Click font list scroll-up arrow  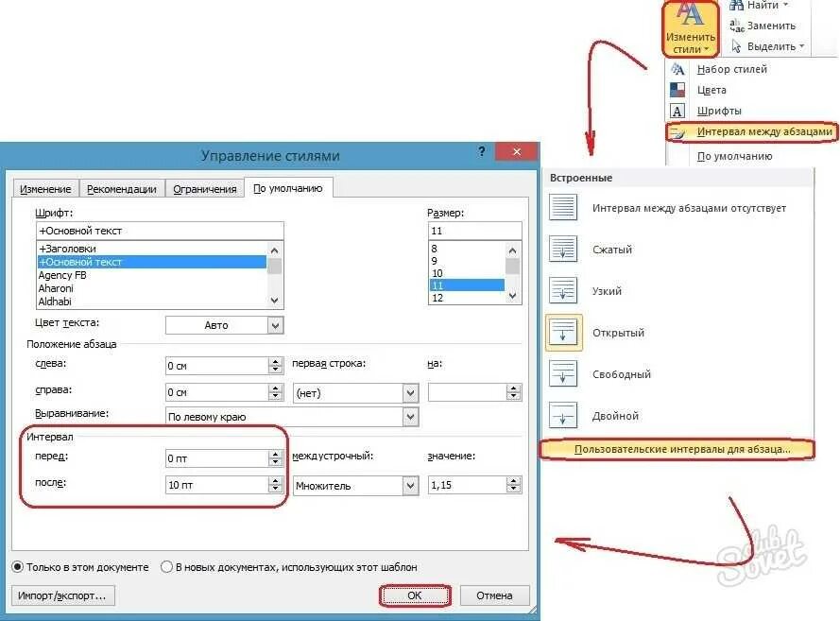pyautogui.click(x=274, y=250)
